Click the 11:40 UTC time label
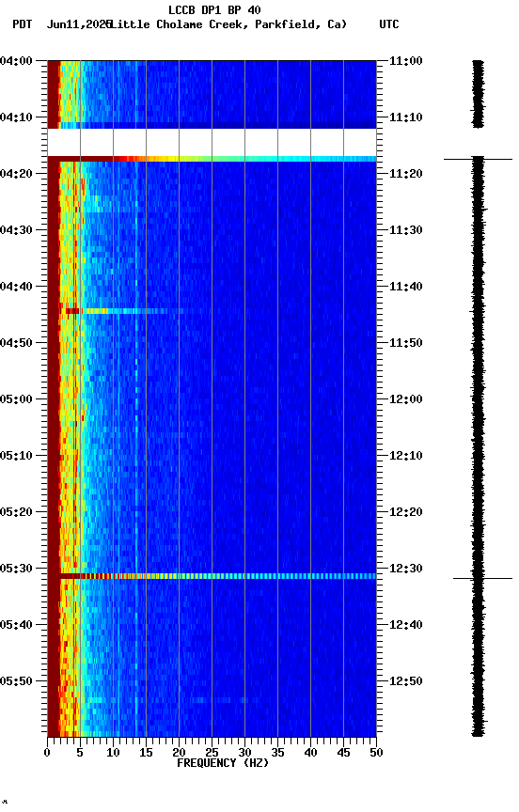Image resolution: width=519 pixels, height=812 pixels. 405,287
